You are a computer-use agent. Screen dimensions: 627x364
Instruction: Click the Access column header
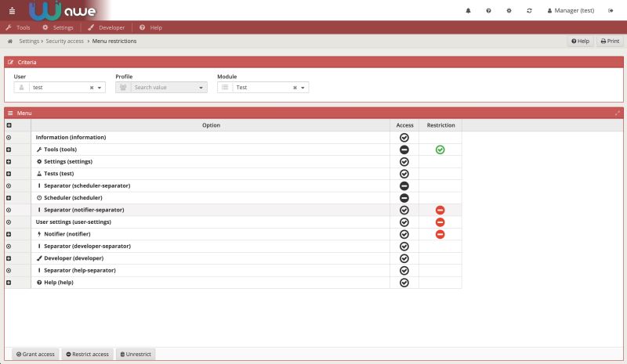click(404, 125)
